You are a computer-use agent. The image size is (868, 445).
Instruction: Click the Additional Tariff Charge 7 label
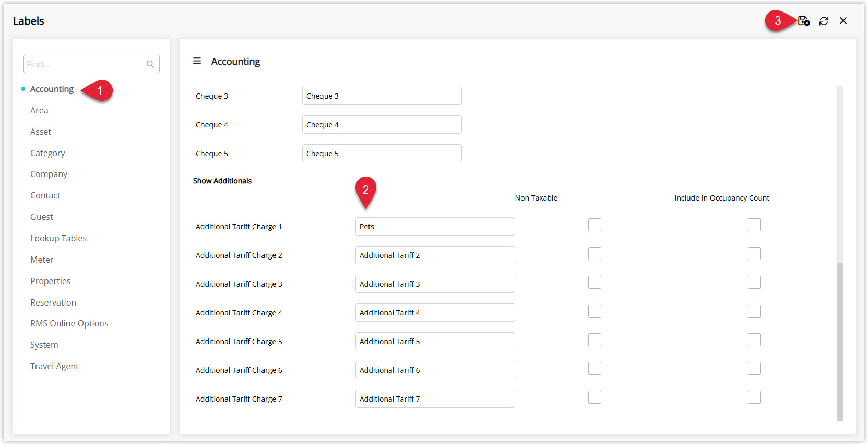tap(239, 399)
